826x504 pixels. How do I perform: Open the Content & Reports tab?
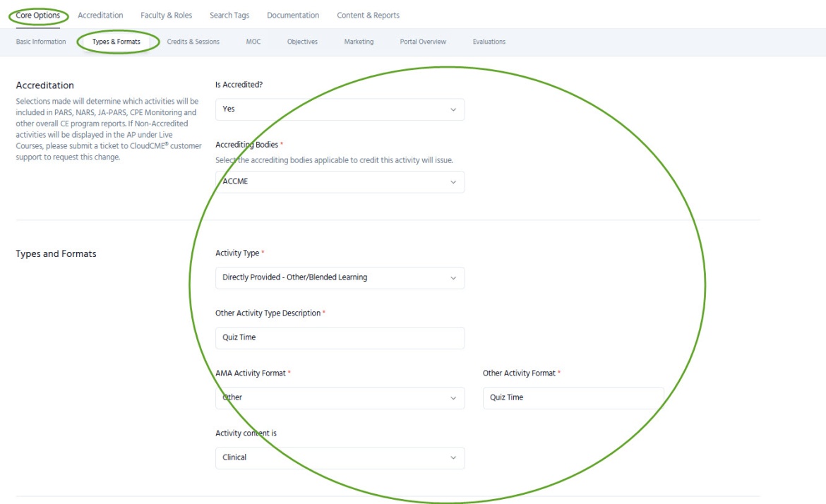[x=368, y=16]
